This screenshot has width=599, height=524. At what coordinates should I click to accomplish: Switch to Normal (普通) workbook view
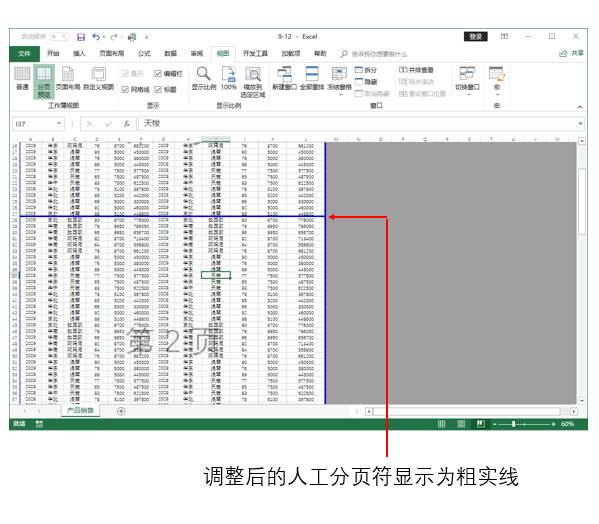[x=22, y=79]
